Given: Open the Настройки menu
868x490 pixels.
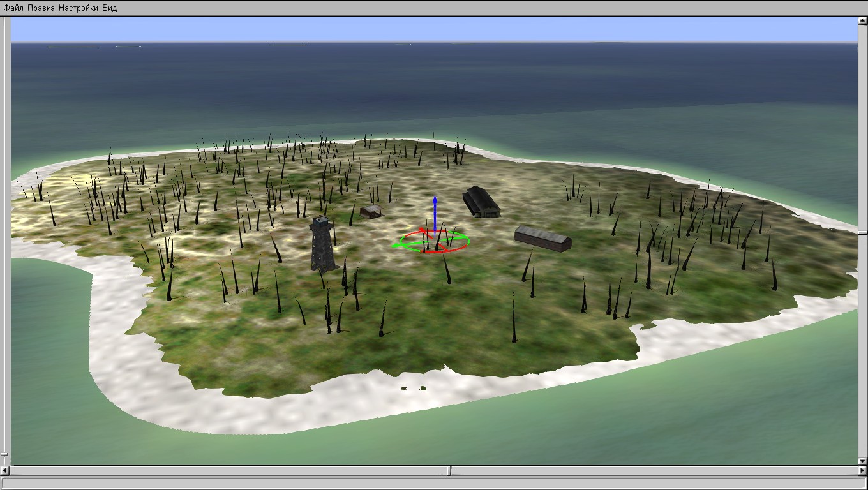Looking at the screenshot, I should (79, 8).
